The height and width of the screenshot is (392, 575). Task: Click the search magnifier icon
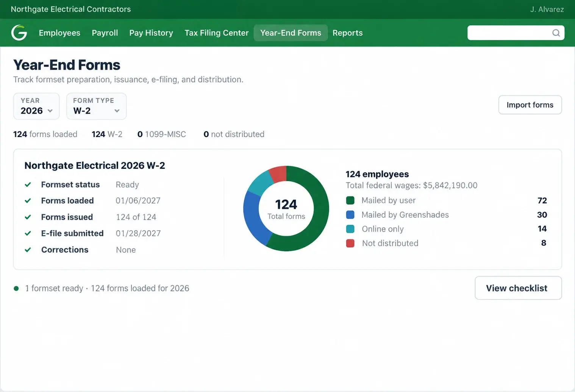tap(556, 33)
